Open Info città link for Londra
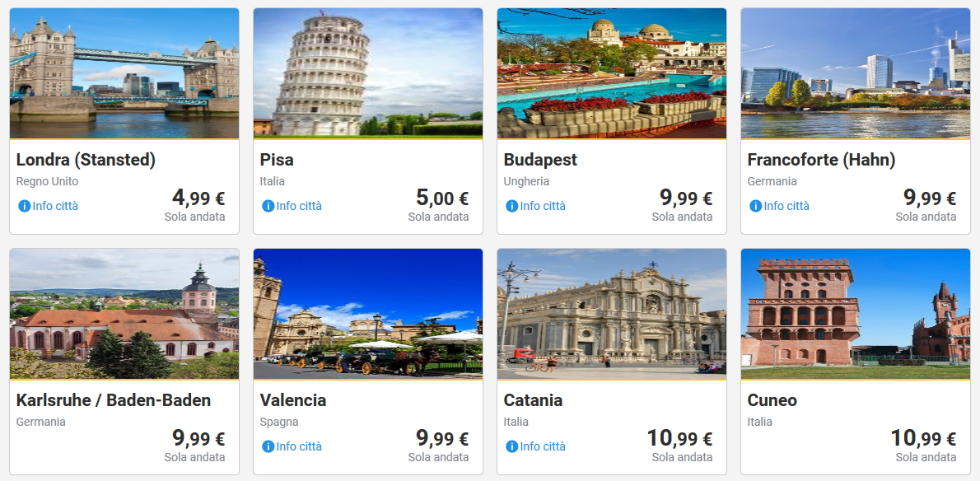 [55, 206]
